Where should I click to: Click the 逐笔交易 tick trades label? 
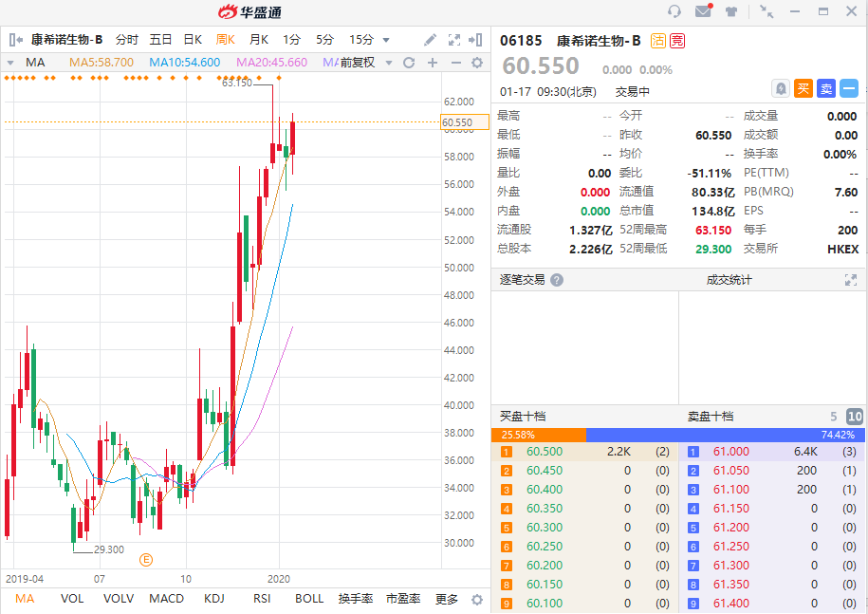tap(522, 280)
